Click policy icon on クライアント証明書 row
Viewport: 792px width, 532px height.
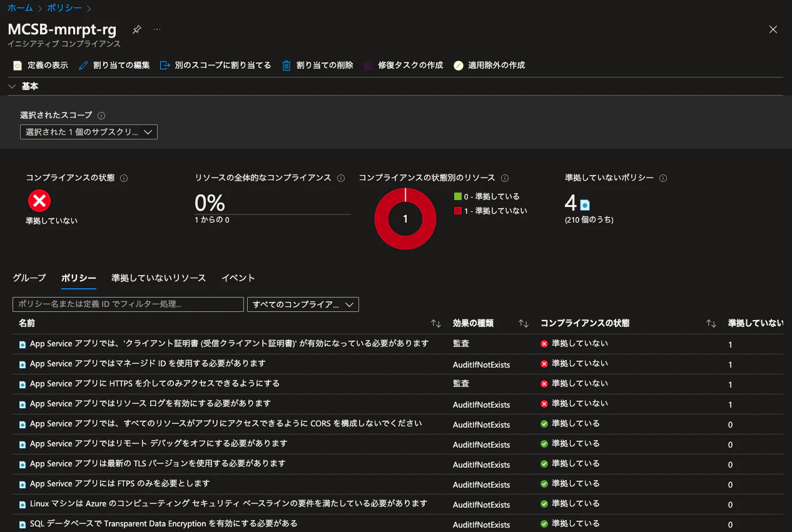(x=23, y=344)
